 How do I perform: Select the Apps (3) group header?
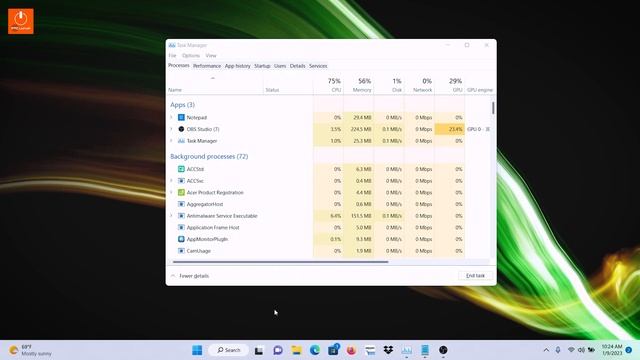(182, 105)
